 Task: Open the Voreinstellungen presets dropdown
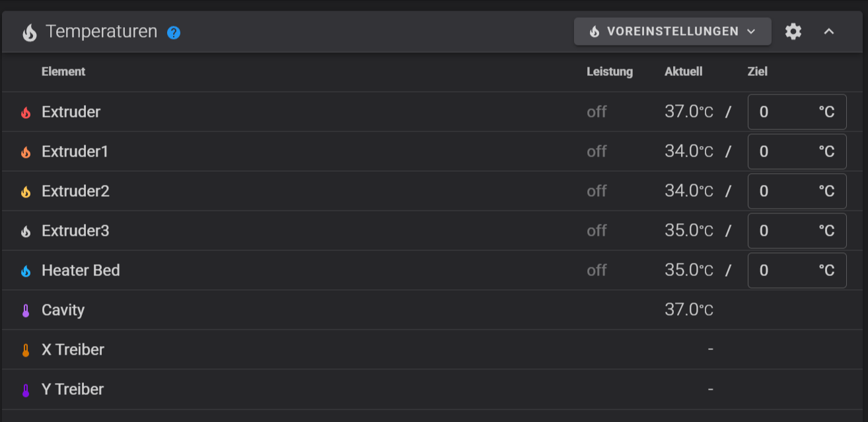click(x=672, y=31)
